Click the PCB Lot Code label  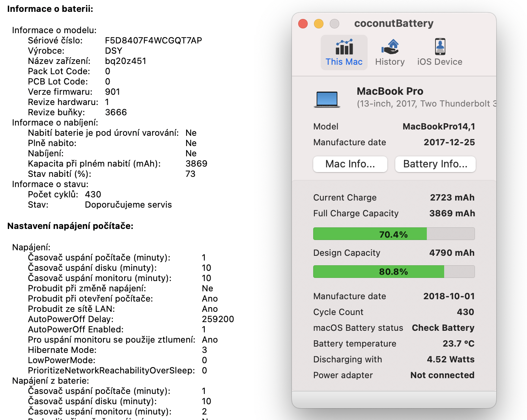click(58, 82)
